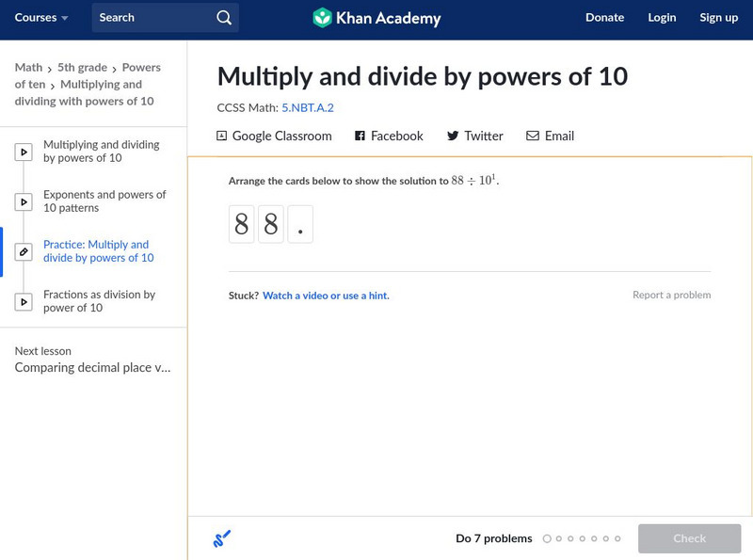Screen dimensions: 753x560
Task: Click the Check button
Action: pyautogui.click(x=689, y=538)
